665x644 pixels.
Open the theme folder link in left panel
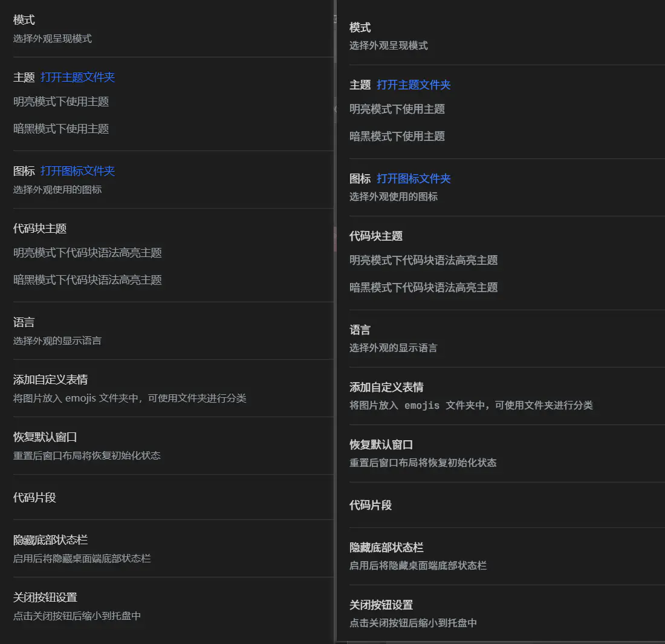(x=77, y=77)
